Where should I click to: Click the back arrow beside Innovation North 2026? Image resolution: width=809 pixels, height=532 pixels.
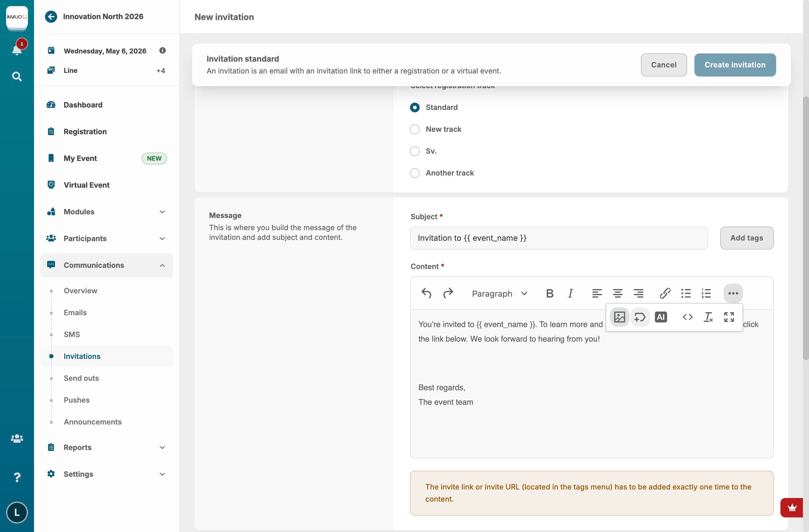[x=51, y=17]
